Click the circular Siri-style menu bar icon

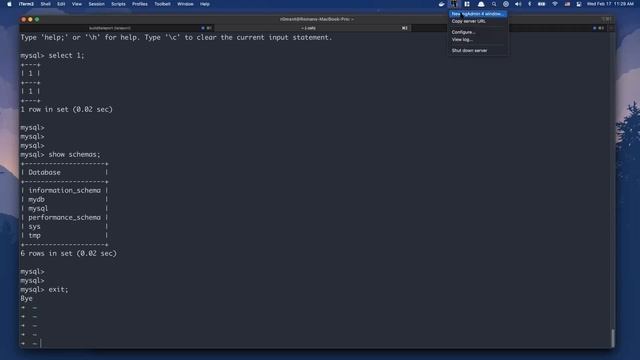pos(506,4)
